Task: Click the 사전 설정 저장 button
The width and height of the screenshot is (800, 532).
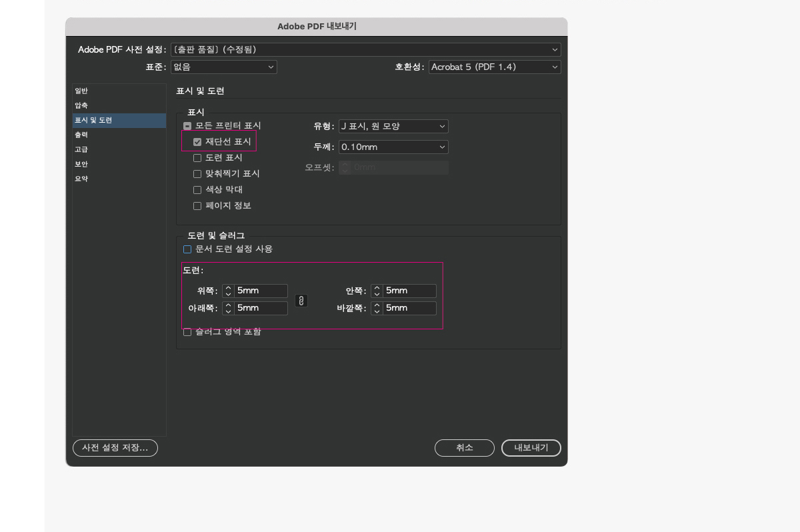Action: pyautogui.click(x=115, y=448)
